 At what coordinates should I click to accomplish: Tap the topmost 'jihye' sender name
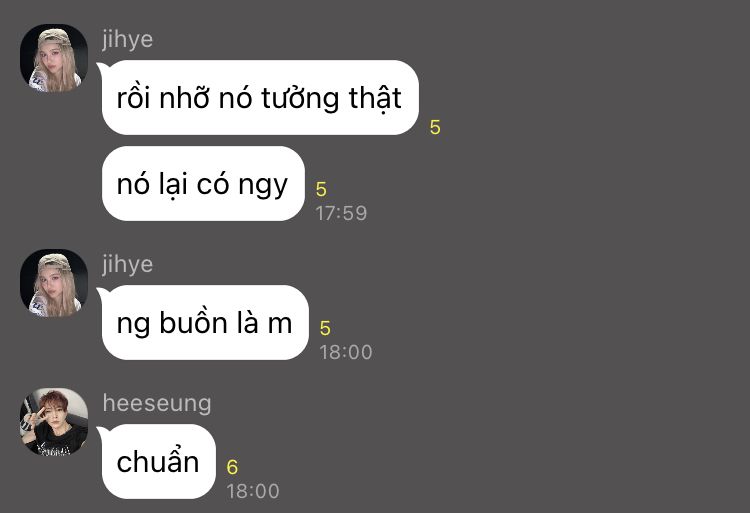click(127, 39)
